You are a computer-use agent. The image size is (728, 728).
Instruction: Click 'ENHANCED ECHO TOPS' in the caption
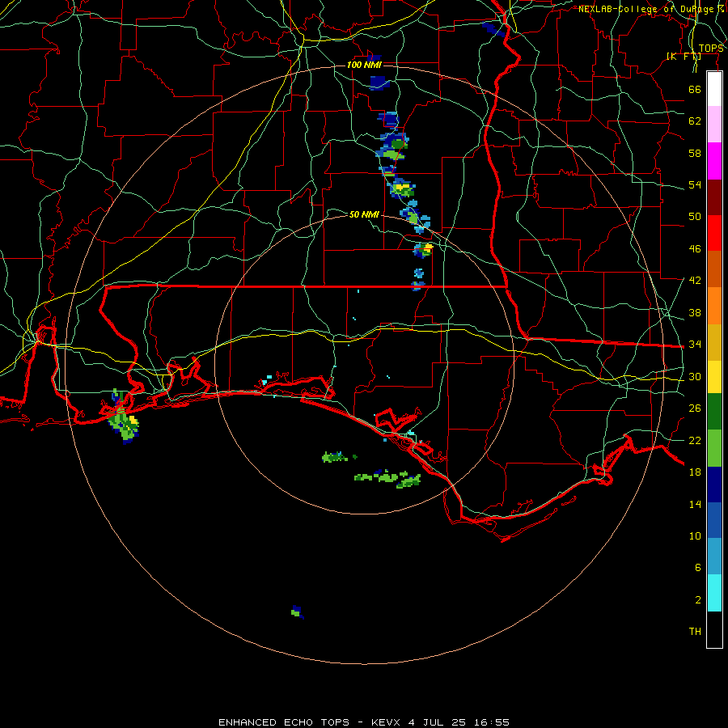click(284, 722)
